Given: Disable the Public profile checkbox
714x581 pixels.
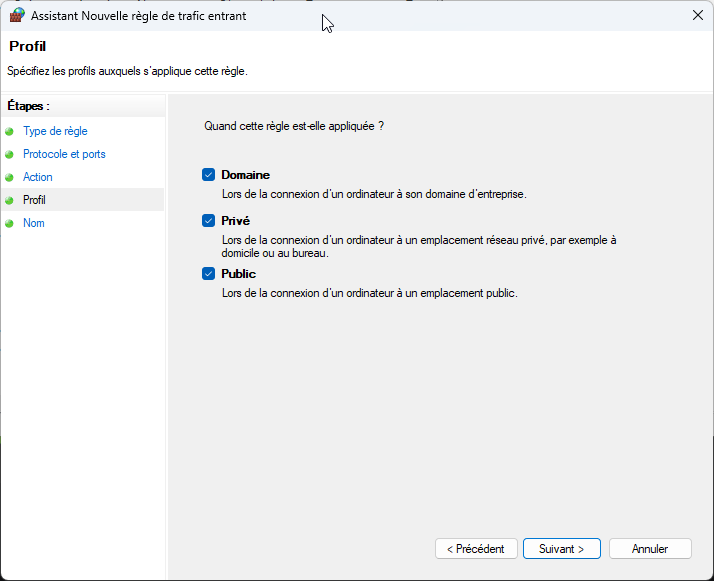Looking at the screenshot, I should point(208,273).
